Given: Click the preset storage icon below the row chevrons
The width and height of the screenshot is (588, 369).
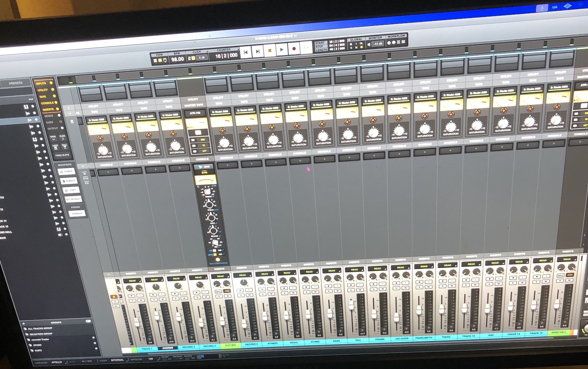Looking at the screenshot, I should point(72,122).
